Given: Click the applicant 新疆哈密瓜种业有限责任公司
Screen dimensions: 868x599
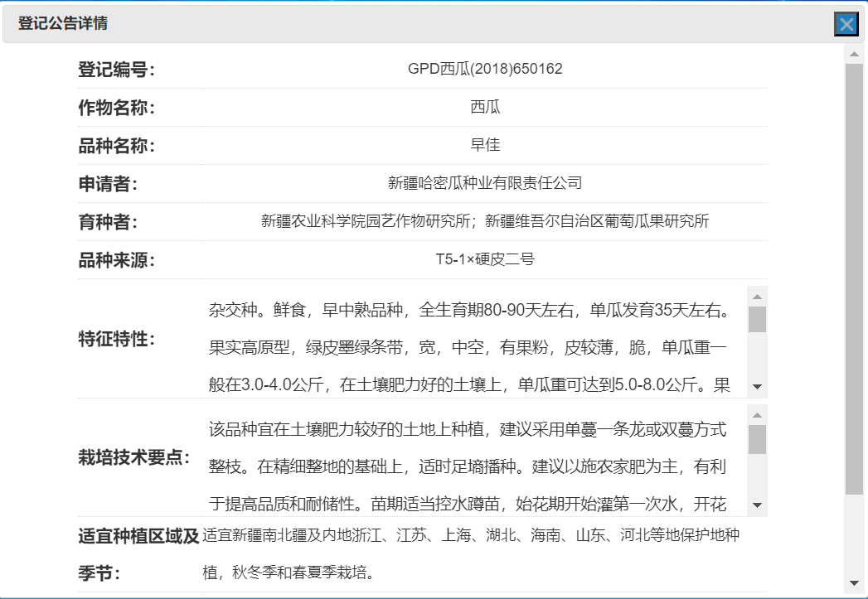Looking at the screenshot, I should (485, 183).
